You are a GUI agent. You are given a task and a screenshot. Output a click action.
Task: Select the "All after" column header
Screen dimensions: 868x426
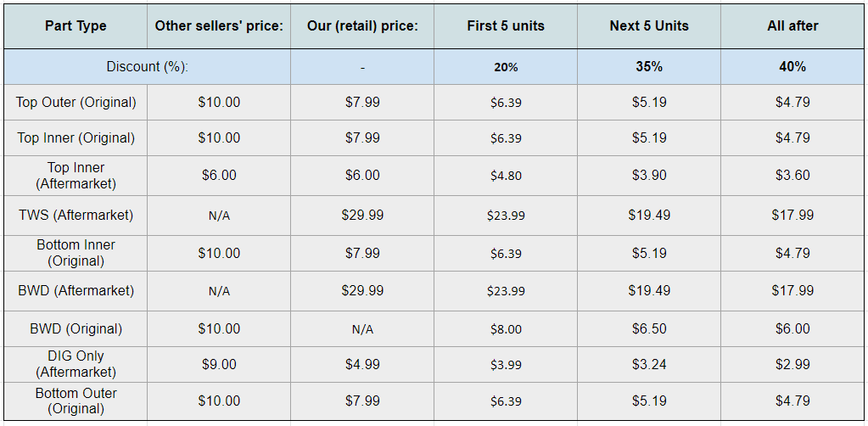[x=792, y=25]
